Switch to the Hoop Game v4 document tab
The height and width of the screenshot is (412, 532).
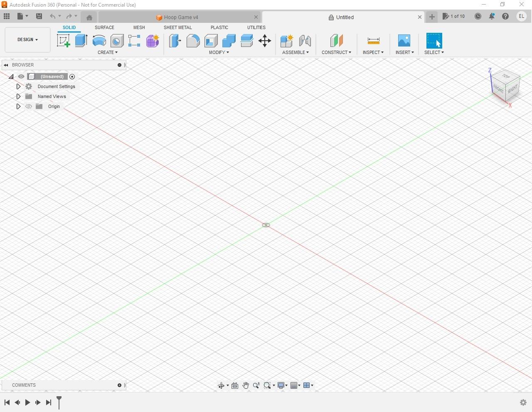point(180,17)
